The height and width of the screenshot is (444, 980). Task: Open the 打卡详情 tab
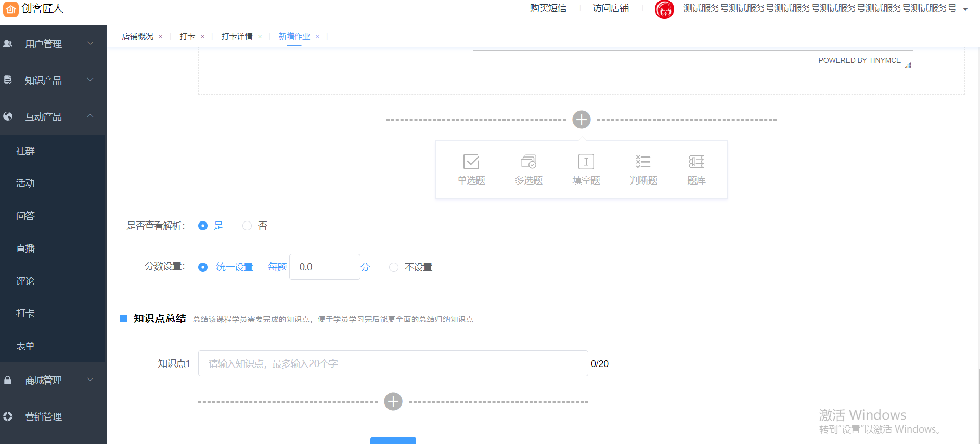click(237, 36)
